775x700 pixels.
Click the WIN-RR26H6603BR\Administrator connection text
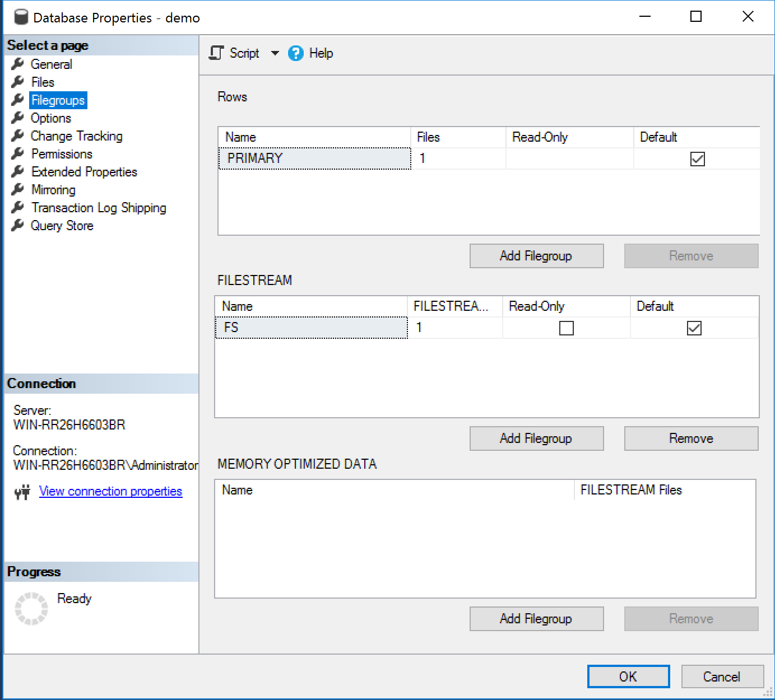106,465
